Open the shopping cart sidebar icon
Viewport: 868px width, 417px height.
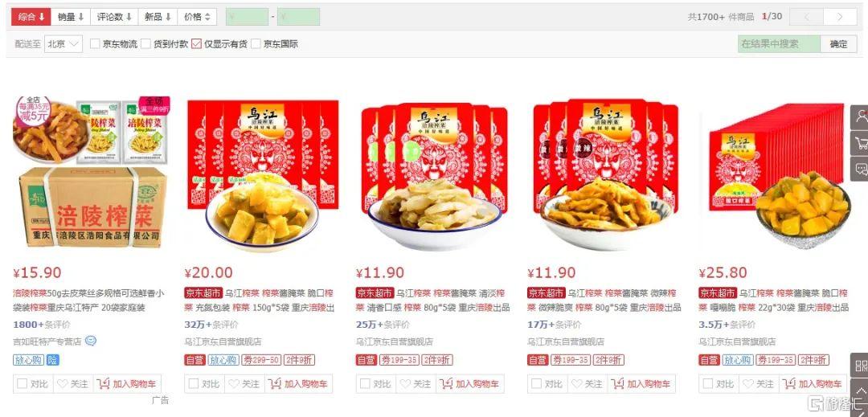point(860,143)
